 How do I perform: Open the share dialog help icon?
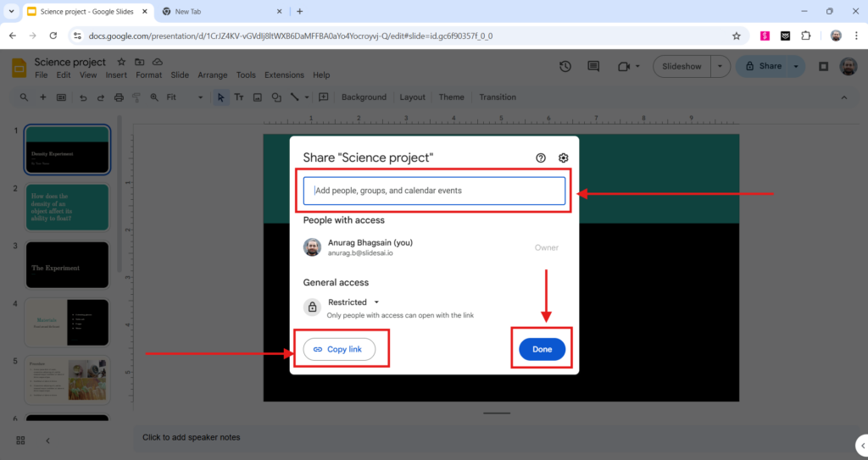pyautogui.click(x=541, y=158)
